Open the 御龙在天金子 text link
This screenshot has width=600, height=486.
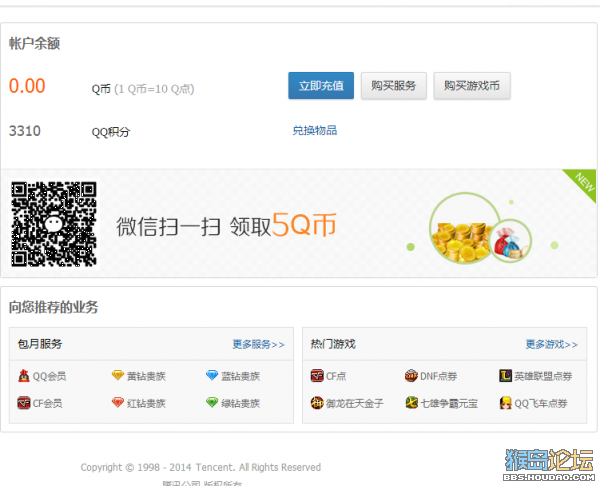355,403
